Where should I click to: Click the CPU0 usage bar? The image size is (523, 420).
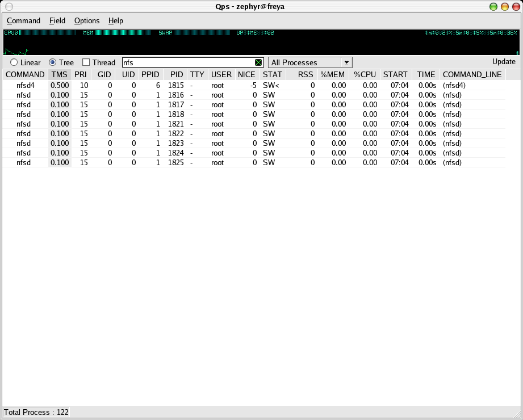click(48, 33)
